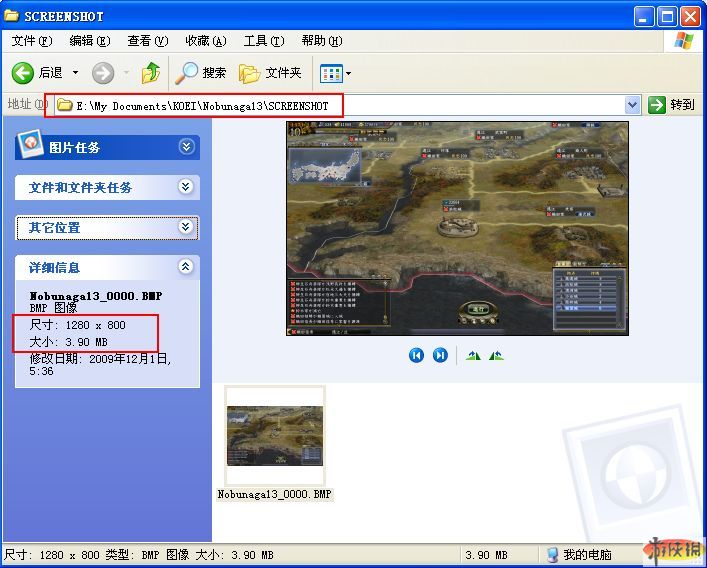Open Back button history dropdown arrow

[75, 73]
